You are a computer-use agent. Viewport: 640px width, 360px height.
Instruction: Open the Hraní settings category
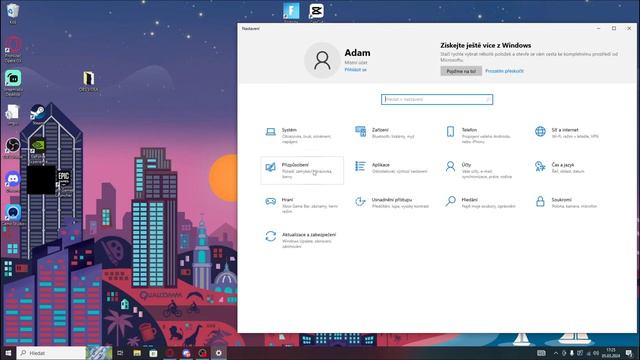tap(302, 206)
